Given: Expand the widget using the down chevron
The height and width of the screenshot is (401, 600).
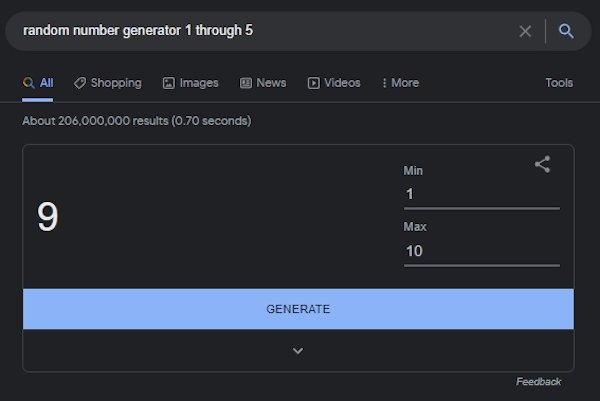Looking at the screenshot, I should (x=298, y=351).
